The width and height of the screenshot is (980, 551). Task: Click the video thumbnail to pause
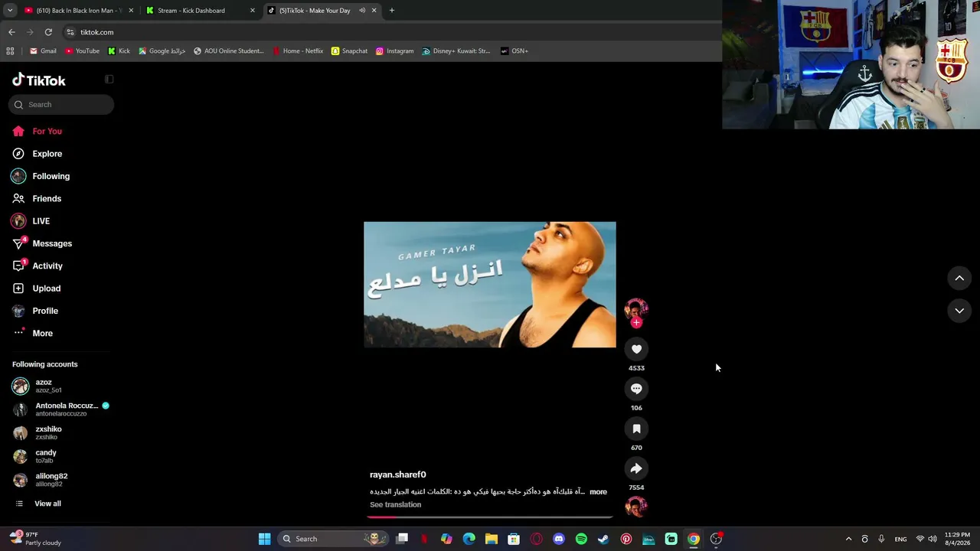pyautogui.click(x=490, y=285)
